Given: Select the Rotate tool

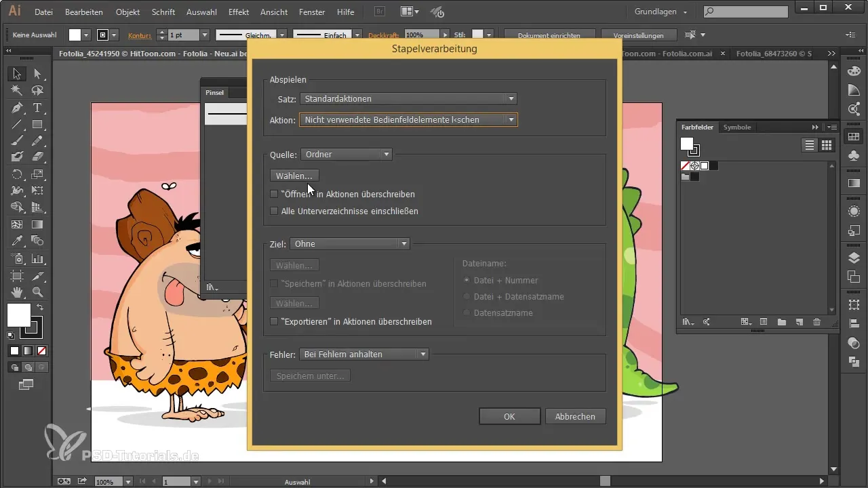Looking at the screenshot, I should point(18,174).
